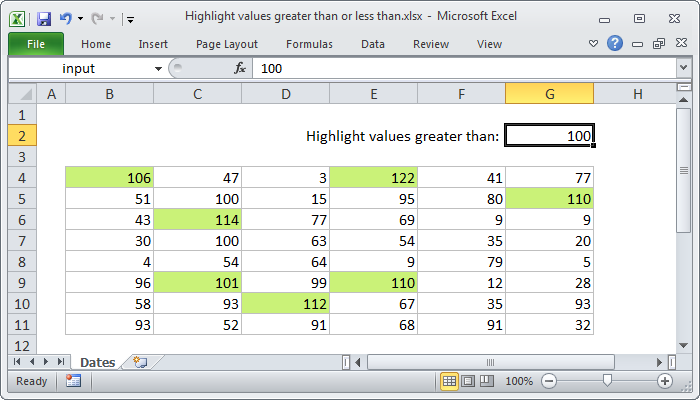Switch to Page Layout view
Image resolution: width=700 pixels, height=400 pixels.
pos(468,381)
